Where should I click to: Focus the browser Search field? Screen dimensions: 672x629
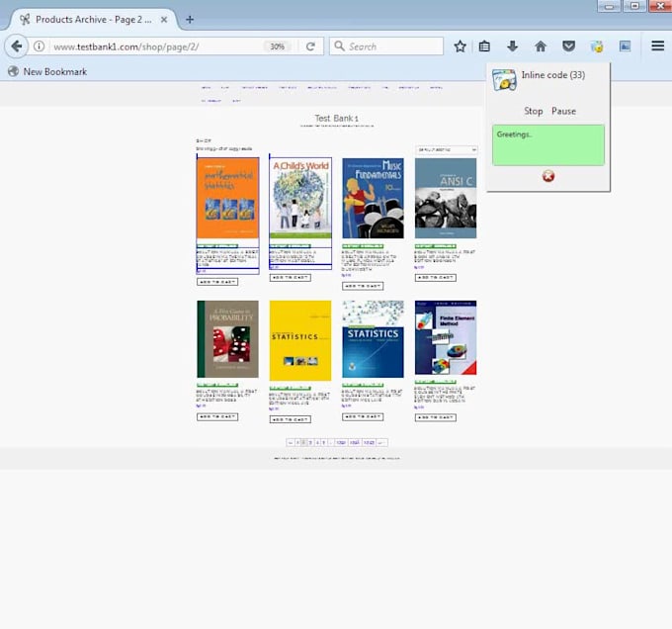386,45
